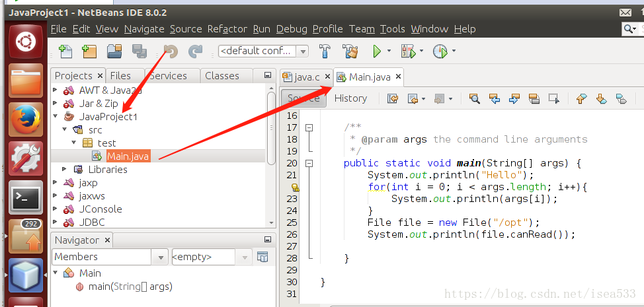The image size is (644, 307).
Task: Click the Toggle Bookmark icon
Action: pyautogui.click(x=621, y=98)
